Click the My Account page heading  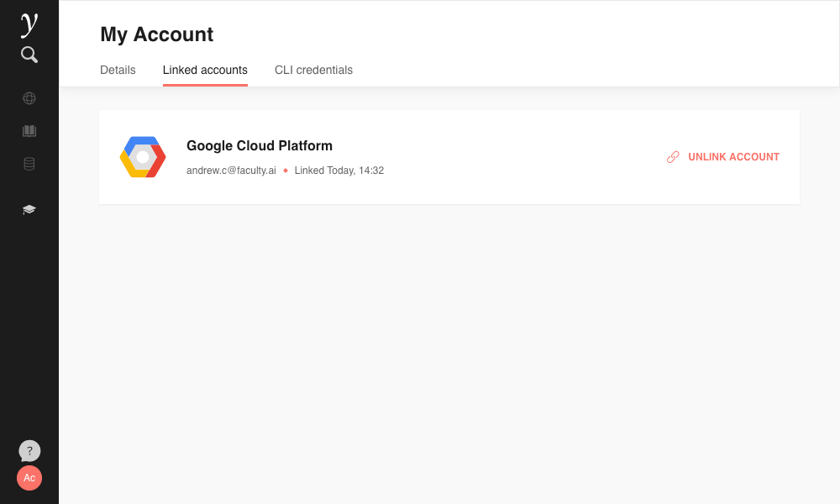click(156, 34)
